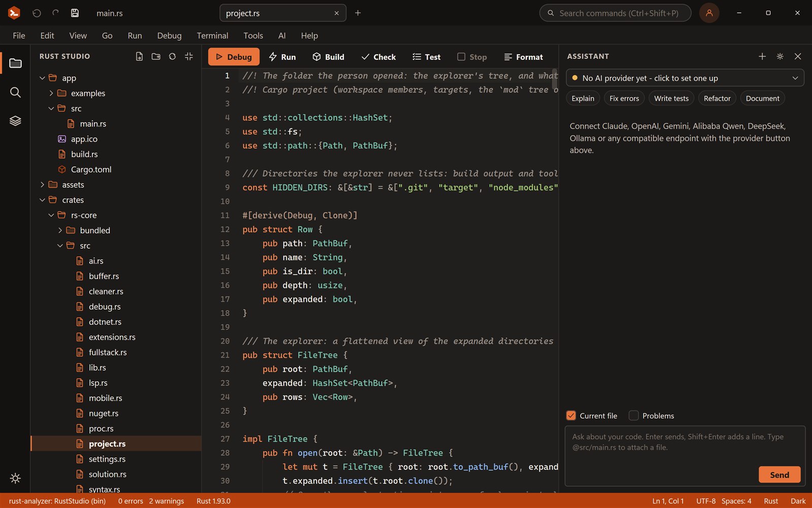Open the AI menu
The image size is (812, 508).
[282, 36]
